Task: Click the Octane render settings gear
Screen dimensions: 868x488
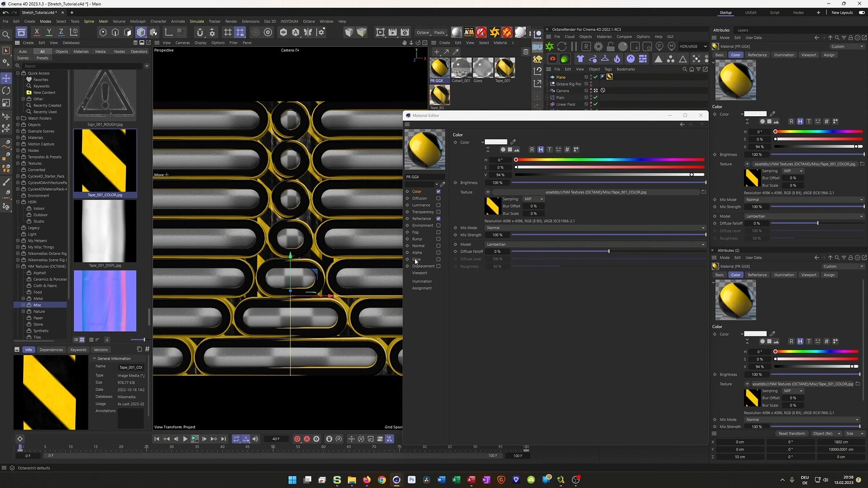Action: [x=598, y=46]
